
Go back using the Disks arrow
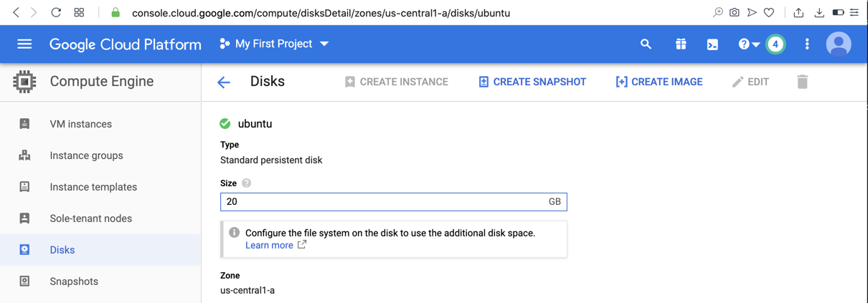(224, 82)
